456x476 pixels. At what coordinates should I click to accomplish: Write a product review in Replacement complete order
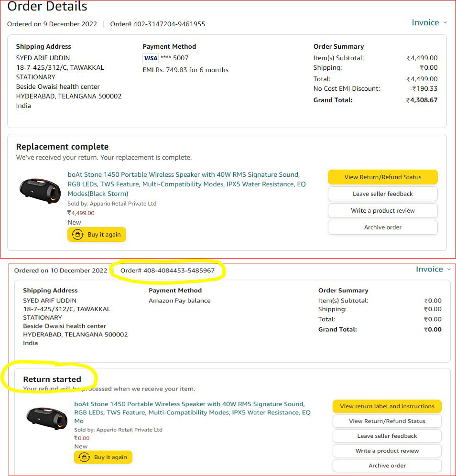coord(382,210)
